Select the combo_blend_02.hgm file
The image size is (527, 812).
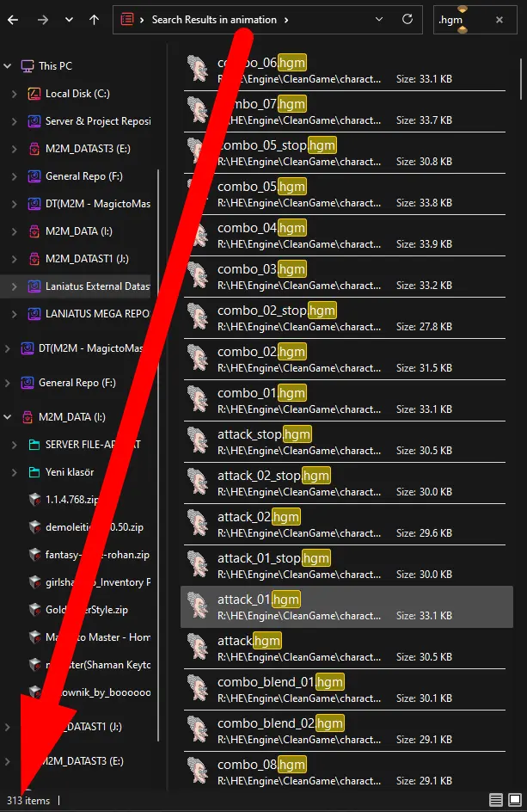point(346,730)
